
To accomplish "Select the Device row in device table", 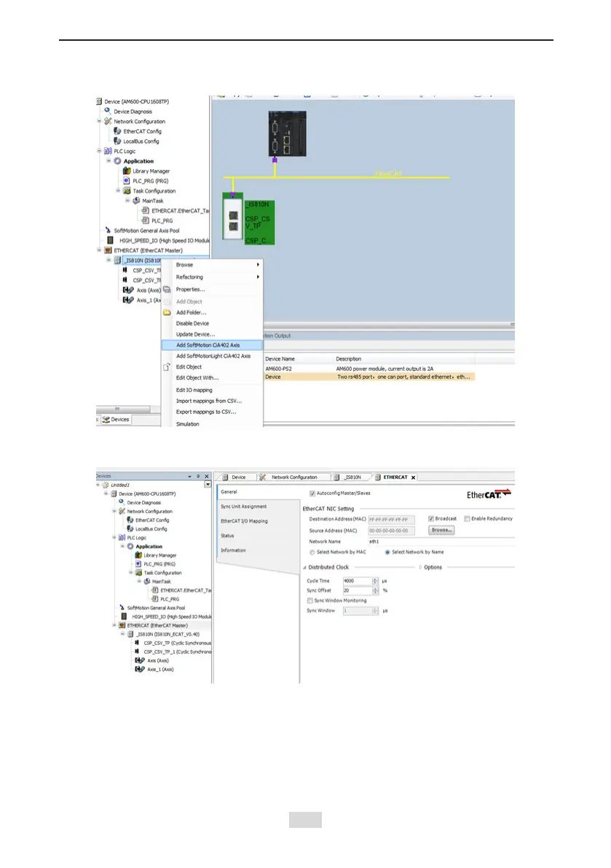I will point(368,377).
